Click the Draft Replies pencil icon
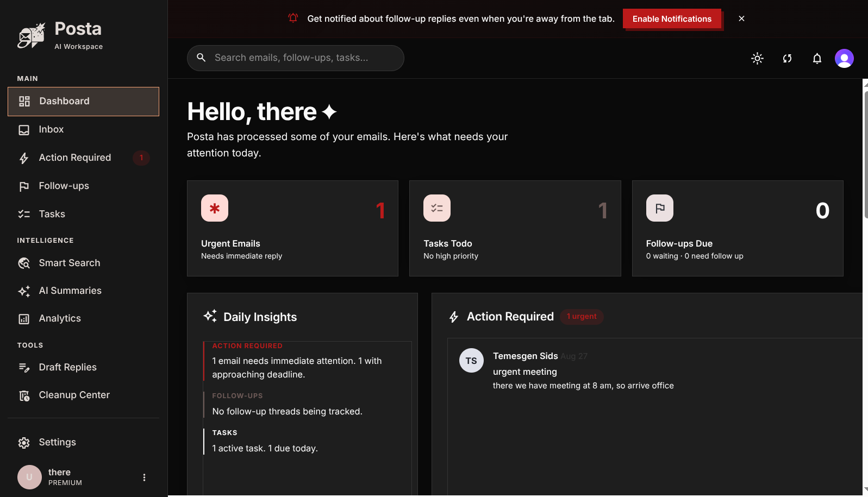The height and width of the screenshot is (497, 868). (x=24, y=368)
